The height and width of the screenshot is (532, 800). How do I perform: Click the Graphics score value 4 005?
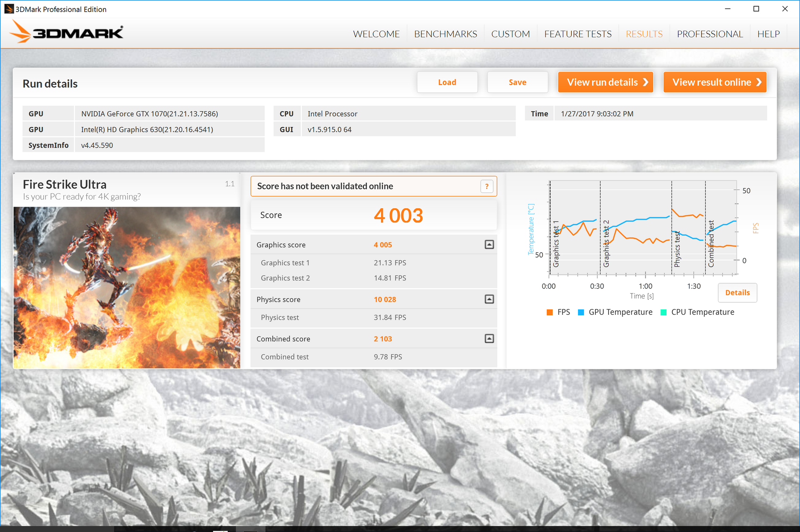[x=383, y=245]
